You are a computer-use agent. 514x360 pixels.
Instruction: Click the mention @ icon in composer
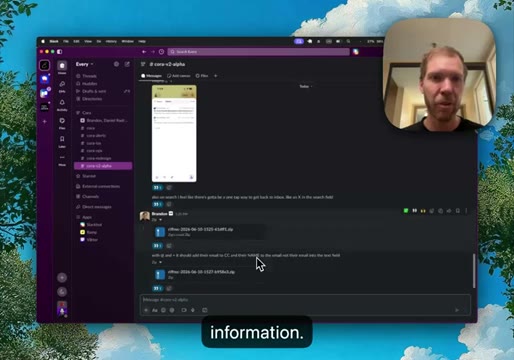click(172, 310)
